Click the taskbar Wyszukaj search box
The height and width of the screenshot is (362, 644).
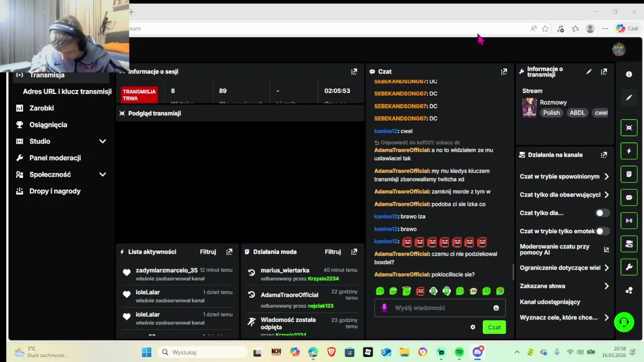pyautogui.click(x=202, y=352)
